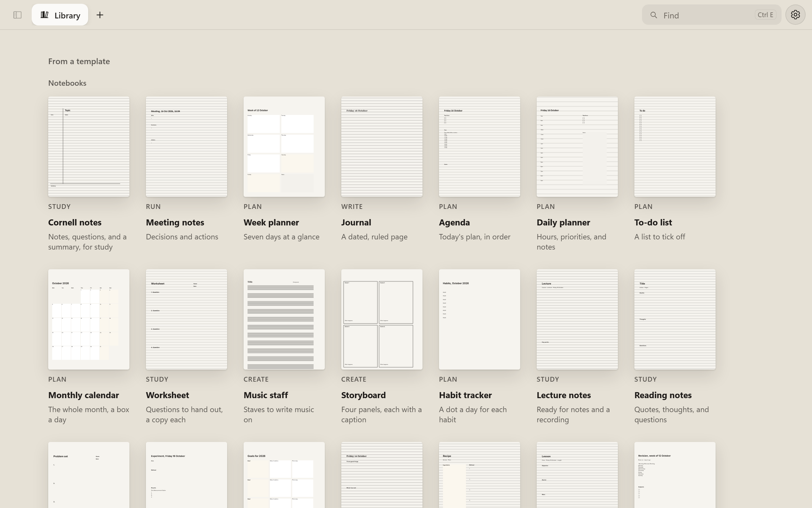Choose the Music staff template thumbnail

[284, 319]
